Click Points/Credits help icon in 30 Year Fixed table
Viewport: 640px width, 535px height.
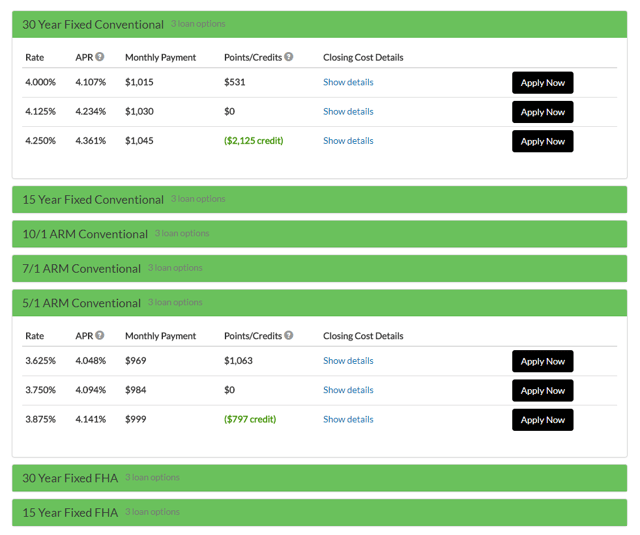[289, 57]
